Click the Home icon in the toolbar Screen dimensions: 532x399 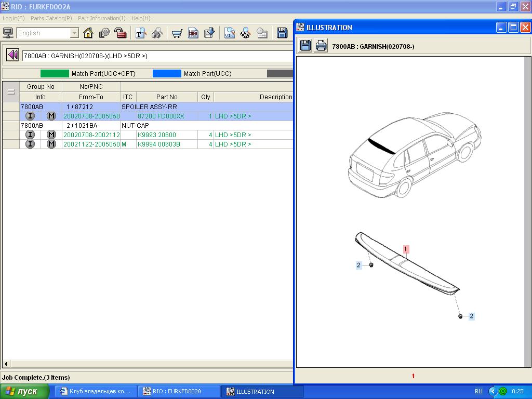88,33
